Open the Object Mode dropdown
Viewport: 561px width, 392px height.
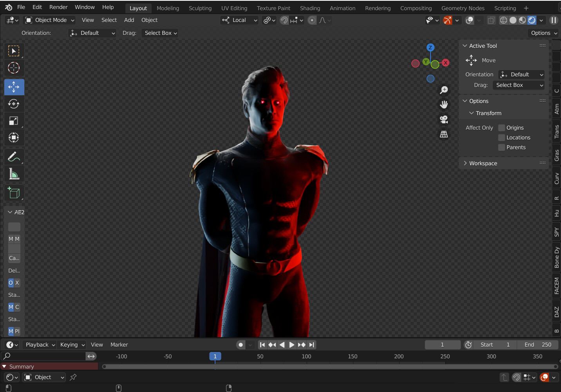49,20
